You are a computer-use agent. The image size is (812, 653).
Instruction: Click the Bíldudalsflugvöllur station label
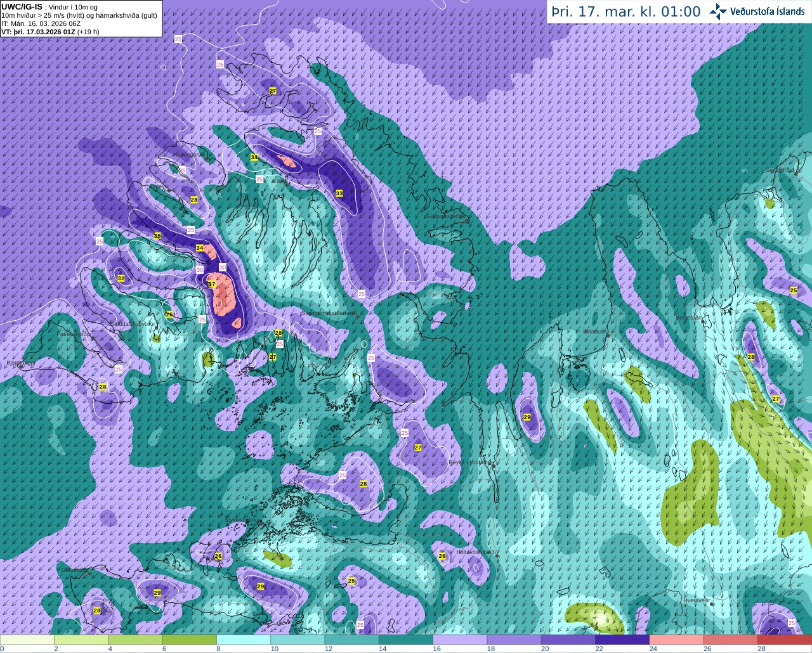(132, 323)
